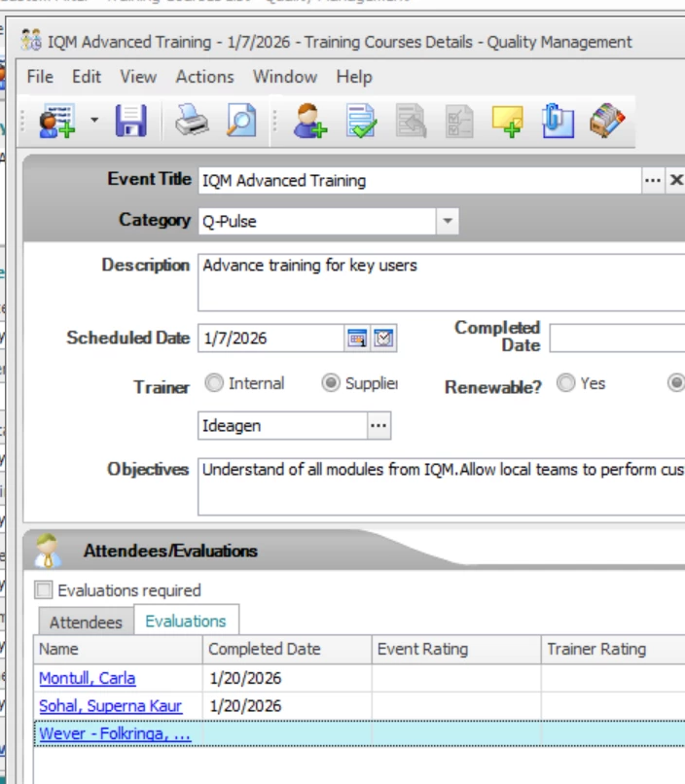Screen dimensions: 685x784
Task: Click the document with green checkmark icon
Action: pyautogui.click(x=361, y=121)
